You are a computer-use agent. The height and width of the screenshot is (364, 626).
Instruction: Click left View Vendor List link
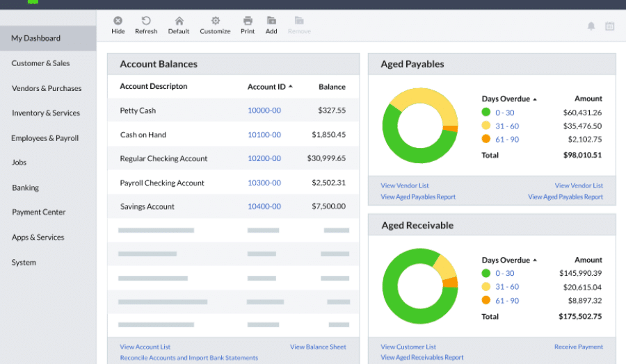(404, 185)
